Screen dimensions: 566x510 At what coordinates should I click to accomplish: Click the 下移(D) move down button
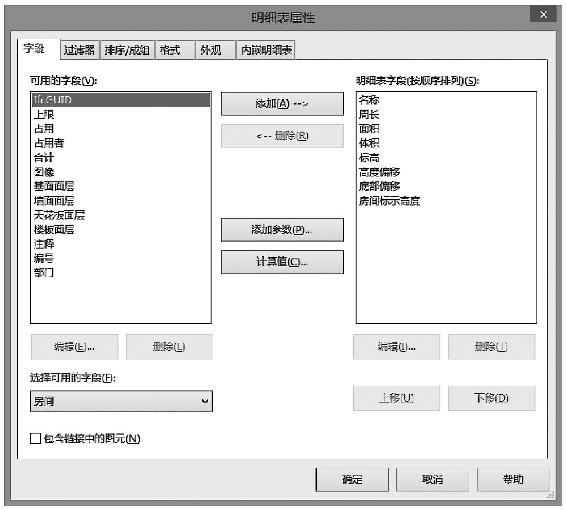[492, 398]
